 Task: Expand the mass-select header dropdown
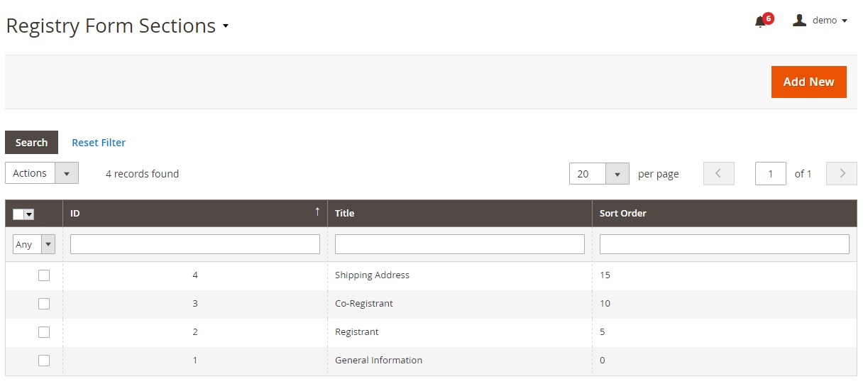[30, 214]
